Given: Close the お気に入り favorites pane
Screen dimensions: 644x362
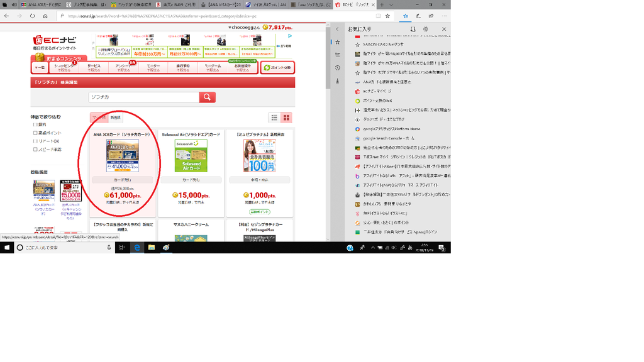Looking at the screenshot, I should point(444,29).
